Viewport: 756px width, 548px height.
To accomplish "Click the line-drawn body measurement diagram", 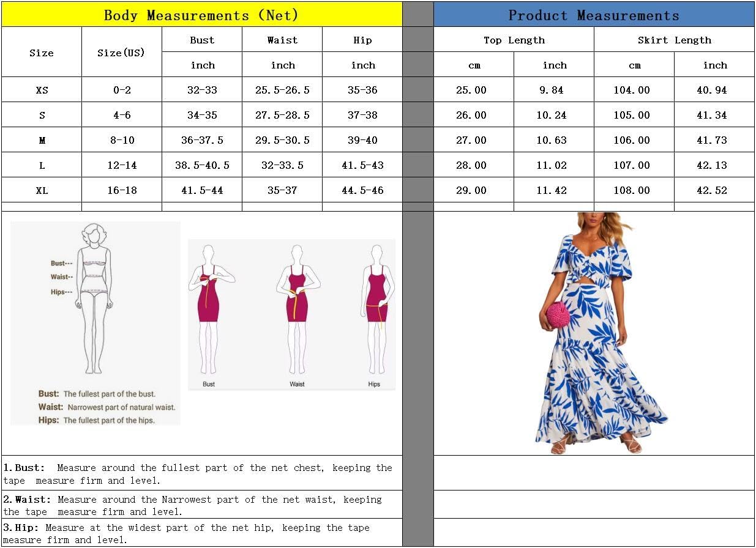I will point(94,298).
